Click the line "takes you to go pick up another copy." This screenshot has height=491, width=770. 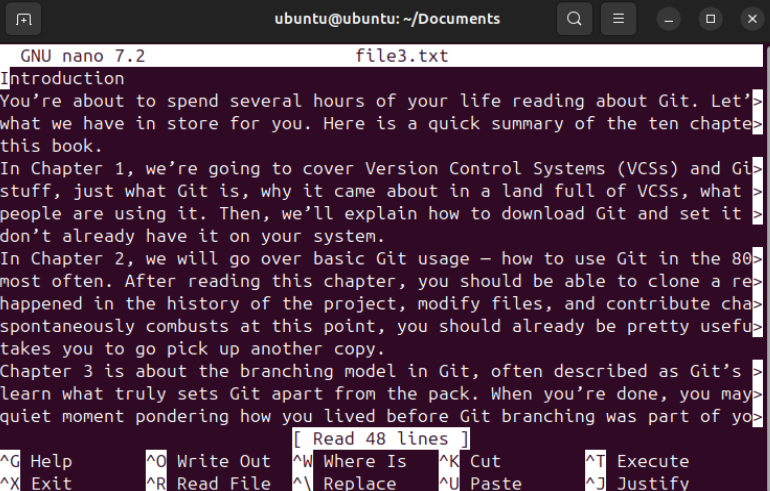click(x=192, y=349)
